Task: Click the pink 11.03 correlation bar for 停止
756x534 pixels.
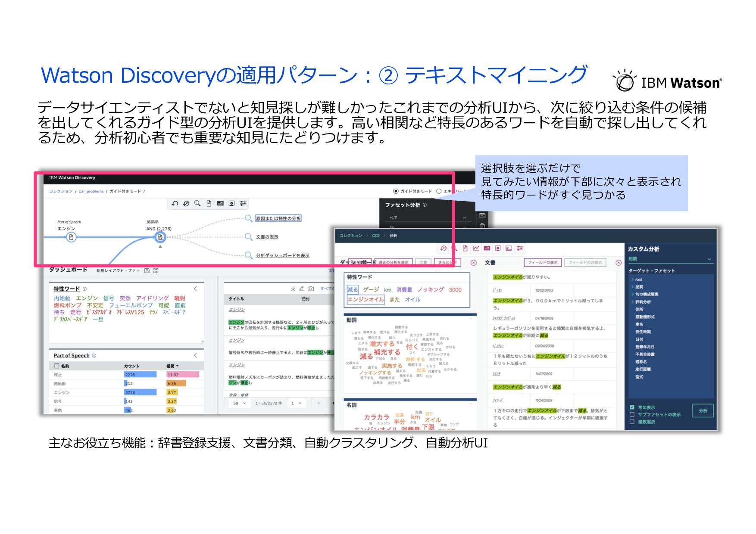Action: point(183,375)
